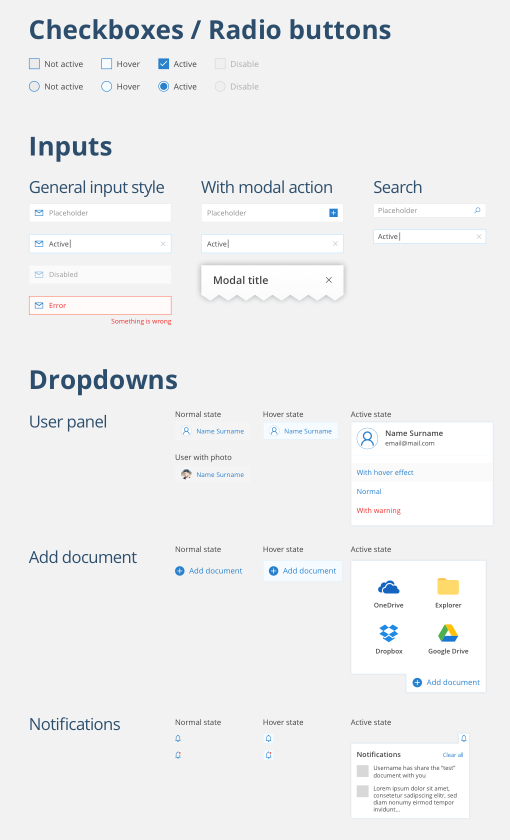Select the 'Active' radio button

[163, 86]
